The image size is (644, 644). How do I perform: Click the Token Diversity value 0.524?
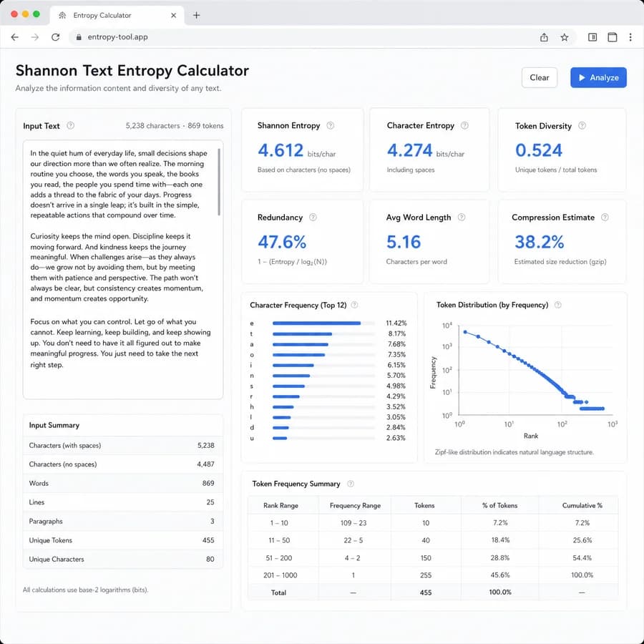click(538, 150)
